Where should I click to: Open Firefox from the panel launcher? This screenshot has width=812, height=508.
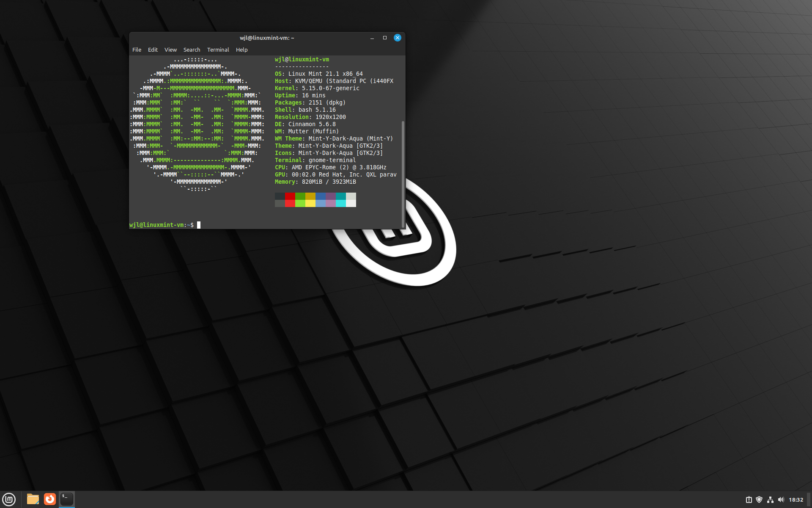tap(50, 500)
